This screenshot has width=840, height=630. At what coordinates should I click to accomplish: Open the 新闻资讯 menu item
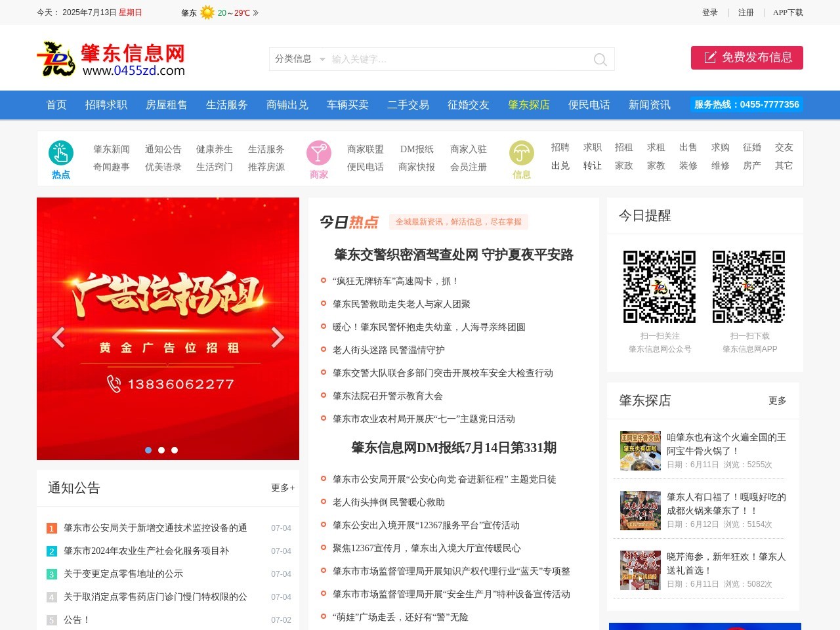(x=649, y=105)
